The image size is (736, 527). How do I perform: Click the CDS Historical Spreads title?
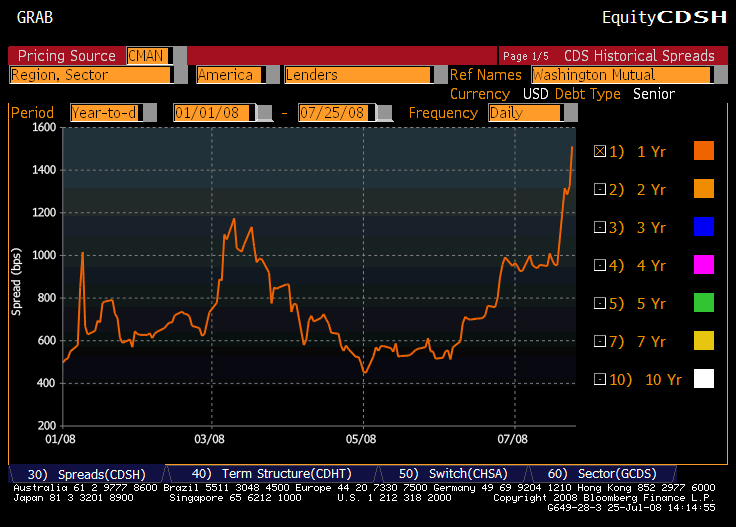[639, 56]
